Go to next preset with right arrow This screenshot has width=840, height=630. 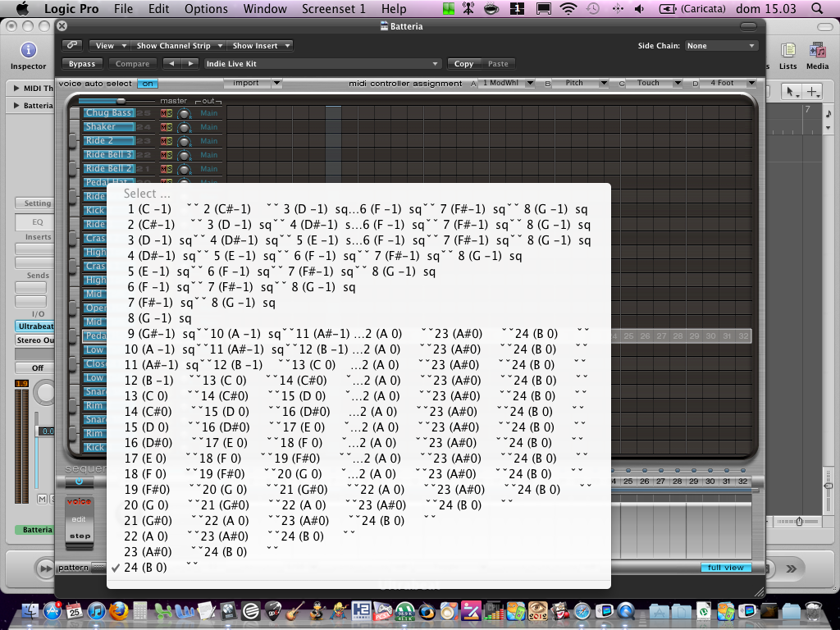point(190,64)
